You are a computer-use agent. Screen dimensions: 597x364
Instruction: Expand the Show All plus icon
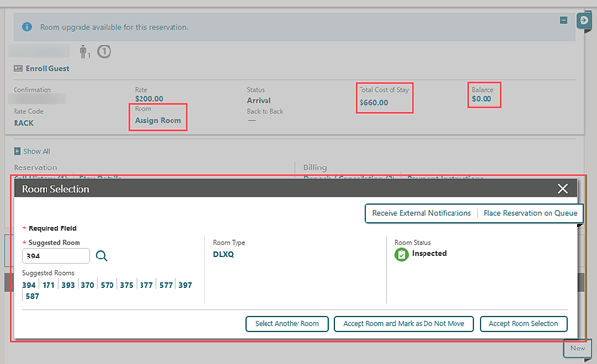point(17,151)
